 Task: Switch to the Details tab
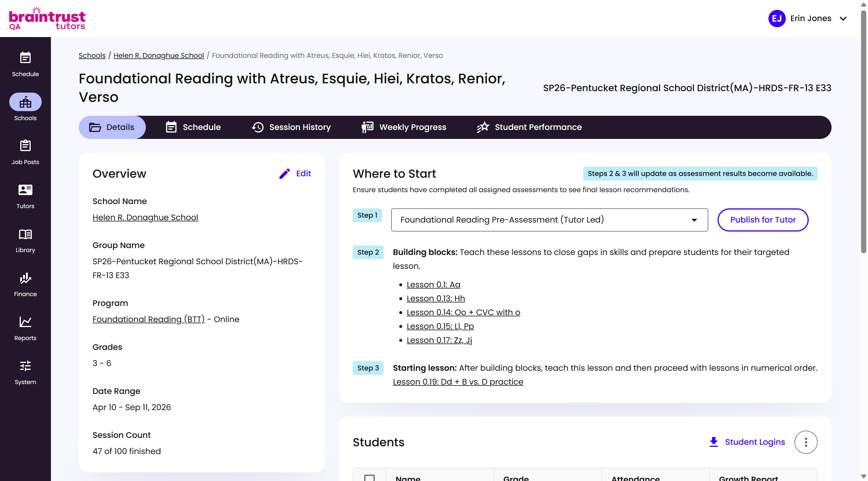click(x=112, y=127)
